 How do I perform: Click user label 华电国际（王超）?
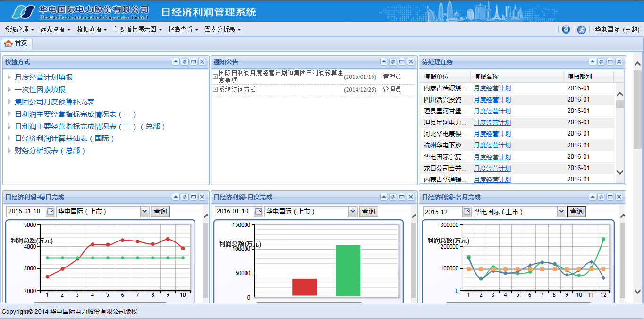point(617,29)
